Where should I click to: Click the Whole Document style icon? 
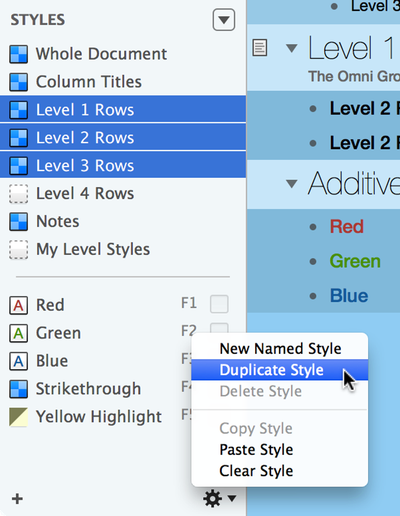[x=19, y=54]
